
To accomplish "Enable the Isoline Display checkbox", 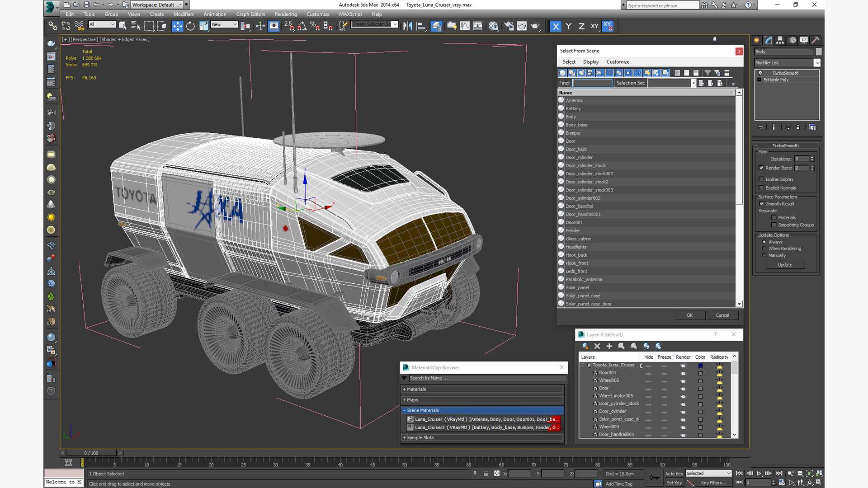I will point(761,179).
